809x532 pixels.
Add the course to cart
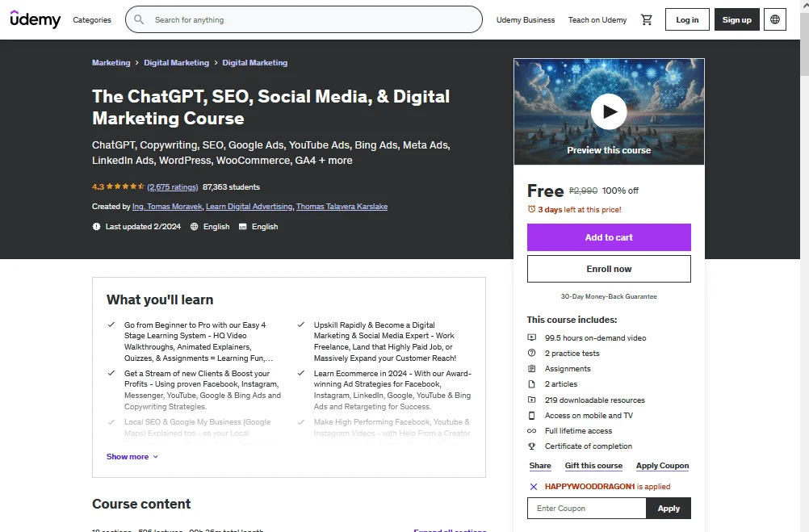coord(609,237)
